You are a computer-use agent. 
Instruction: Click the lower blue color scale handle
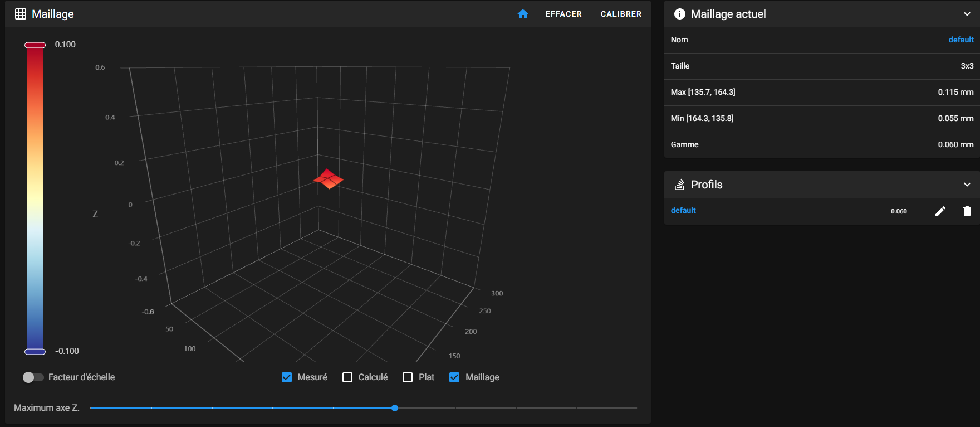pos(35,351)
